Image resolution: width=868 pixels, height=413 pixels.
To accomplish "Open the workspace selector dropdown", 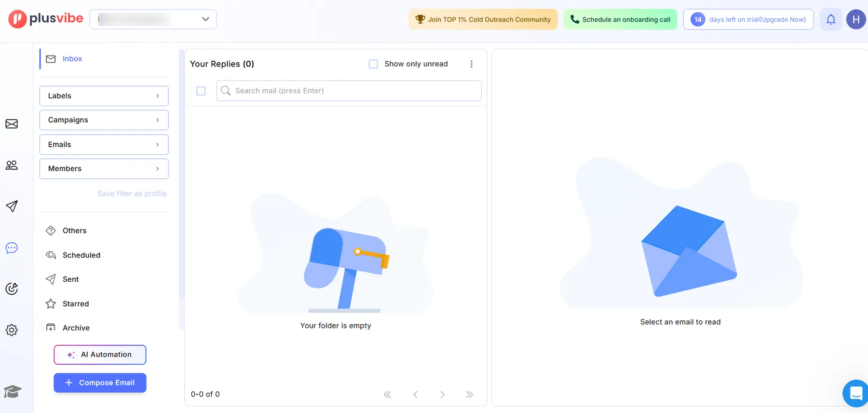I will pos(153,19).
